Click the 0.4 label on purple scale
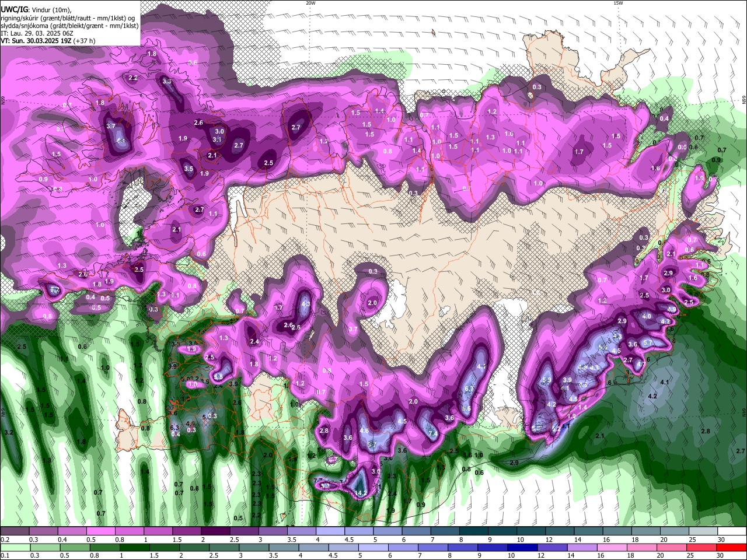The height and width of the screenshot is (560, 747). [x=62, y=540]
